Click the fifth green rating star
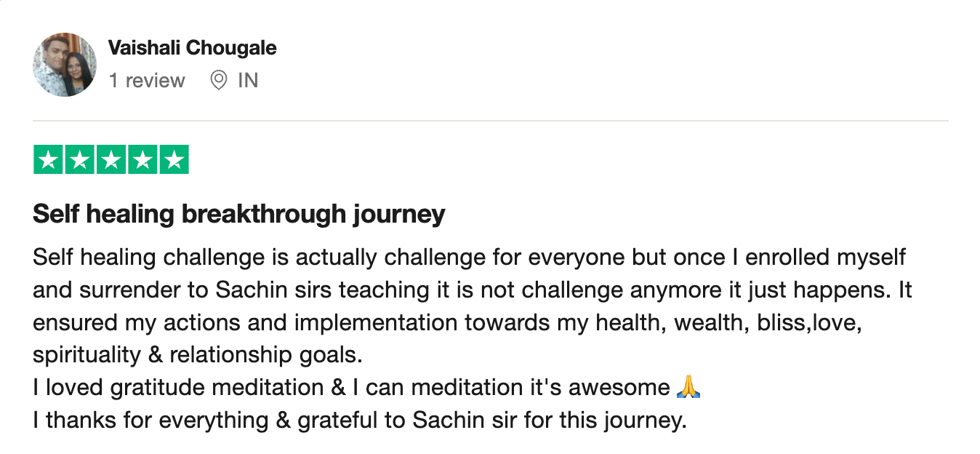The image size is (980, 454). click(x=174, y=160)
